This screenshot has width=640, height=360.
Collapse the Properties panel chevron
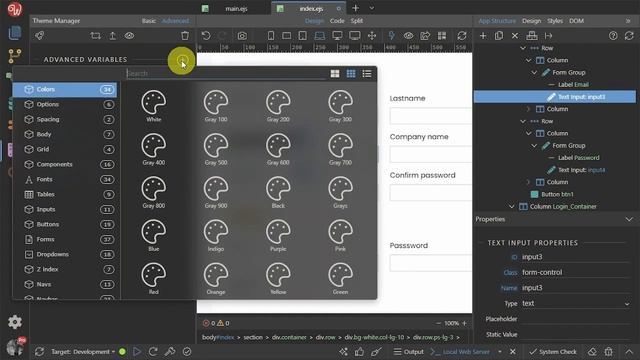pyautogui.click(x=629, y=220)
